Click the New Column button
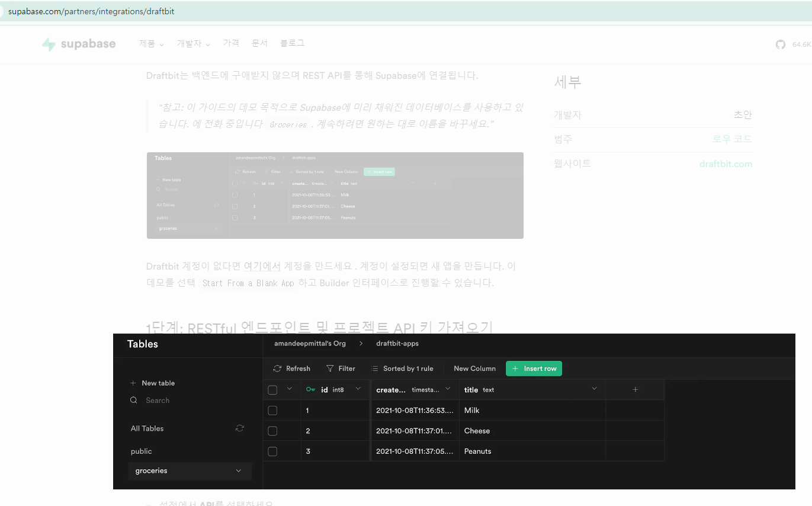This screenshot has width=812, height=506. coord(474,369)
